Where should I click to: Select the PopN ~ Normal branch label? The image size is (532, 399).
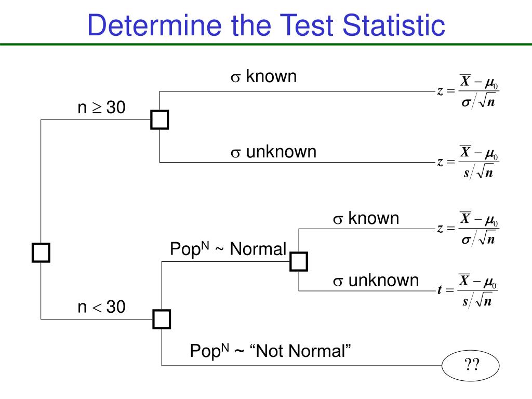tap(228, 249)
